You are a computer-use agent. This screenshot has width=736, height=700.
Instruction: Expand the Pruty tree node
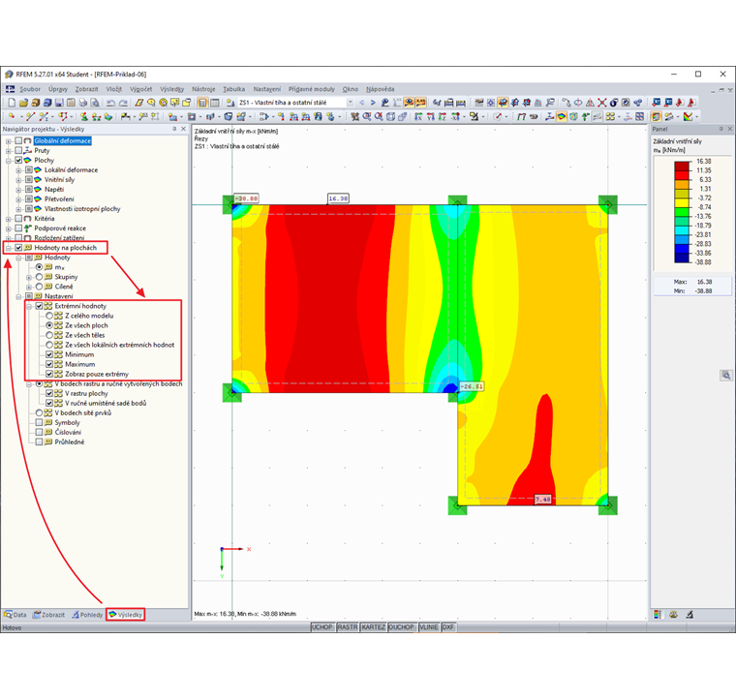click(x=9, y=151)
